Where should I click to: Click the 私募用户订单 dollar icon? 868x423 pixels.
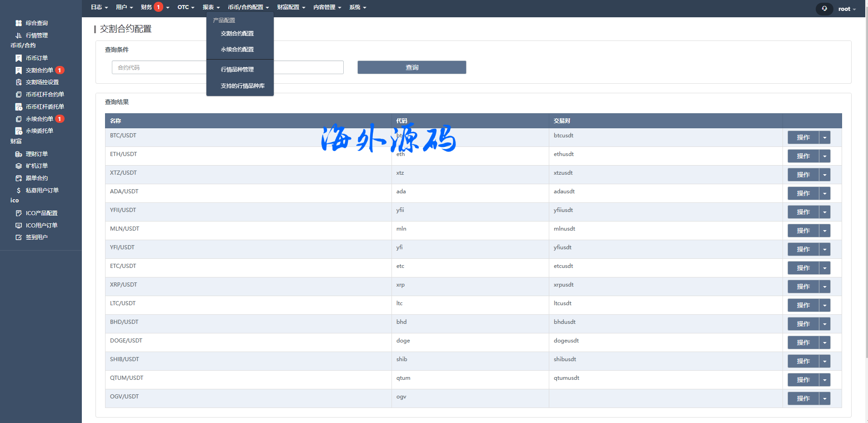(x=19, y=191)
